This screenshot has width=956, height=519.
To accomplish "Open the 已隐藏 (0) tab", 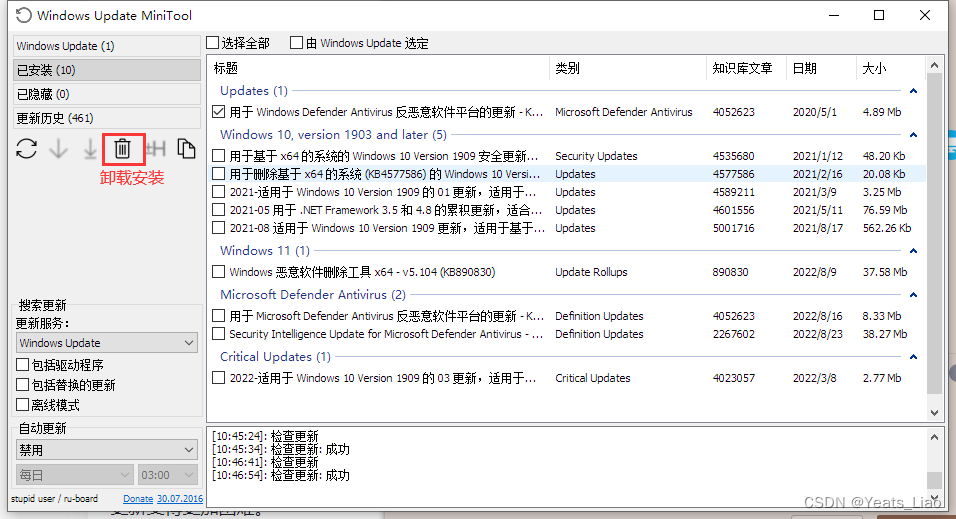I will [x=107, y=94].
